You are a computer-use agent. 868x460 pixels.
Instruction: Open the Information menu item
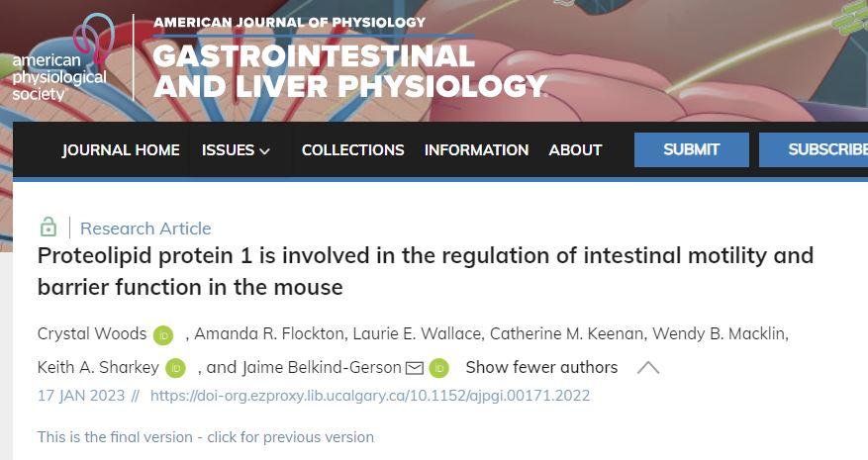476,150
